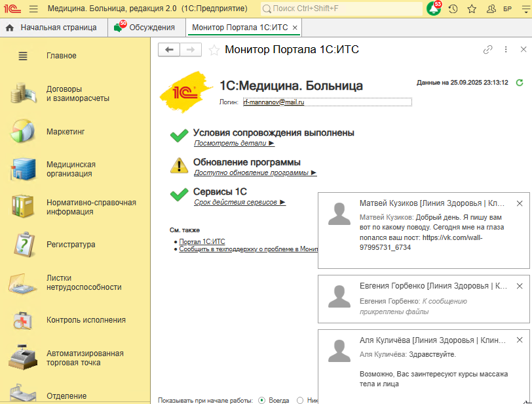532x404 pixels.
Task: Open favorites star in top bar
Action: point(472,9)
